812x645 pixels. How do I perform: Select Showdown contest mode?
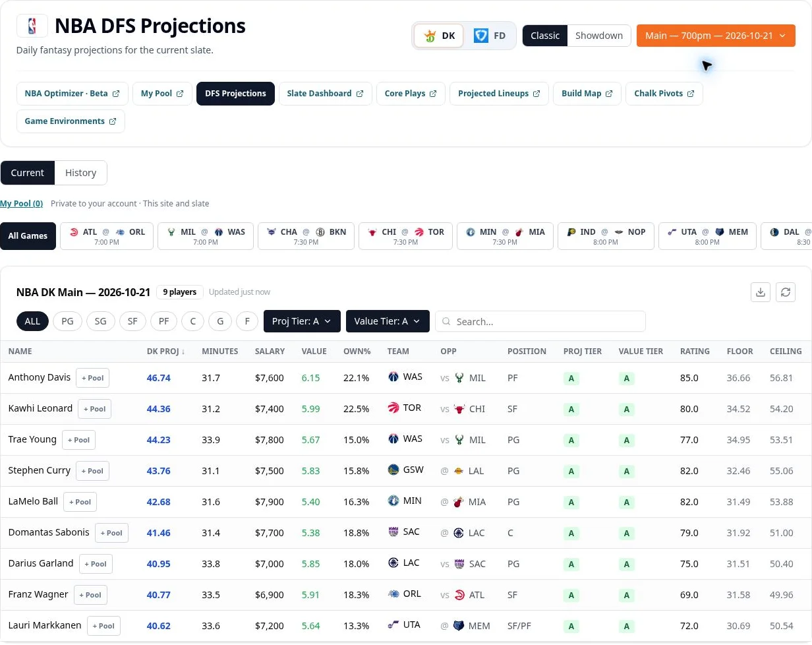(x=599, y=36)
